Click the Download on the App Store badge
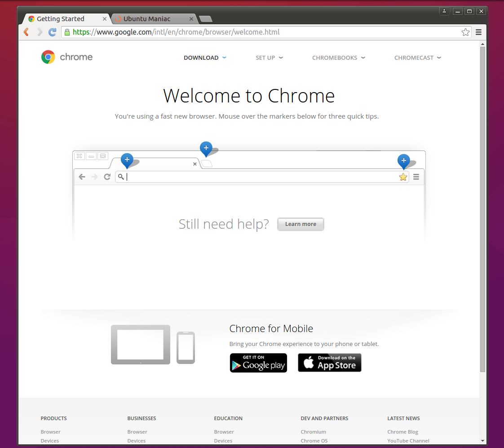The image size is (504, 448). click(x=329, y=363)
